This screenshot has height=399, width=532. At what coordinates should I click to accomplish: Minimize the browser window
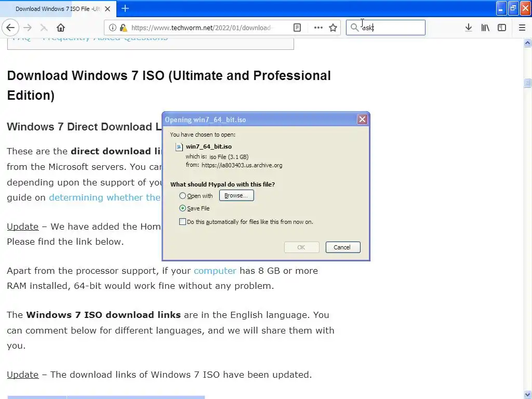tap(501, 8)
